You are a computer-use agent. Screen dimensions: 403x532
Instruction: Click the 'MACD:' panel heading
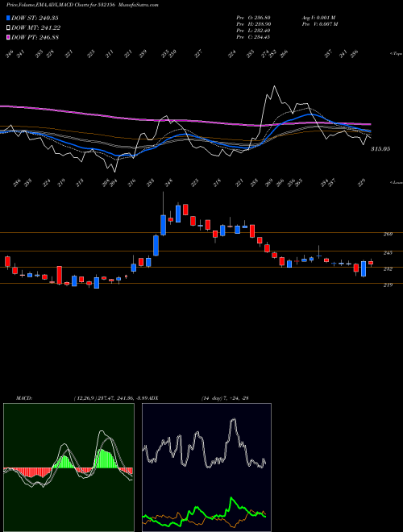[x=23, y=398]
